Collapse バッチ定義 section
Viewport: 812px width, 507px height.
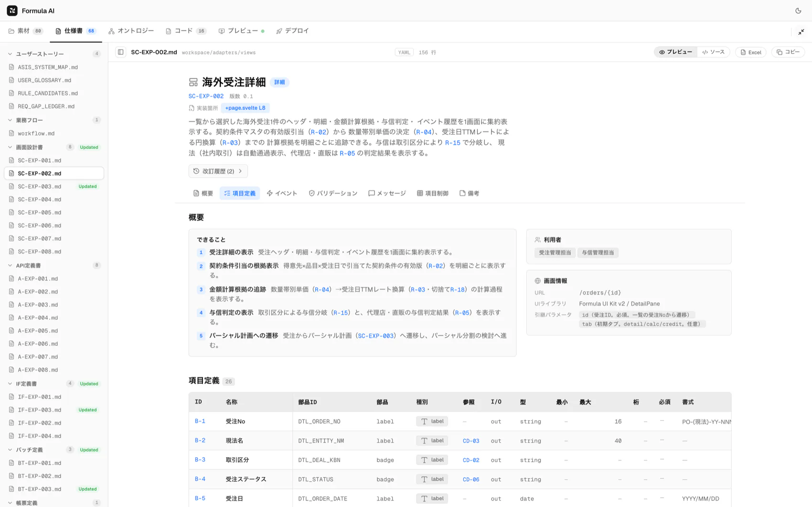coord(10,450)
